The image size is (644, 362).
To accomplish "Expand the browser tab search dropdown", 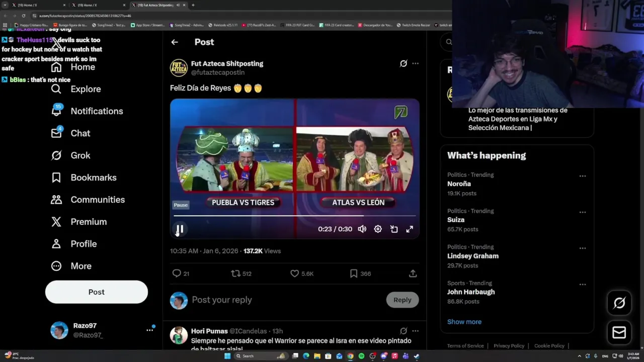I will (x=5, y=5).
